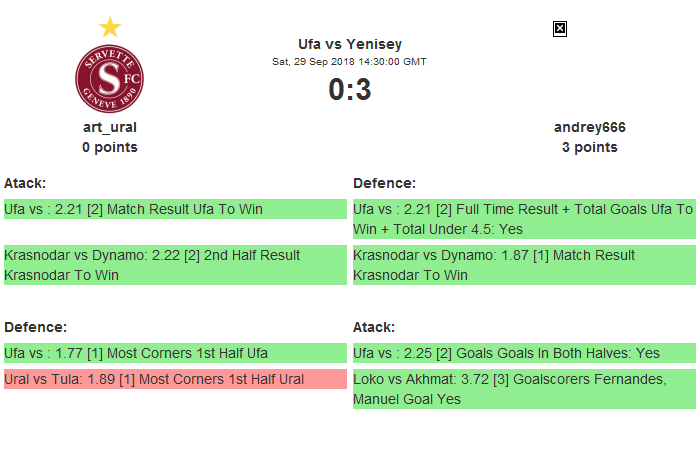Open the andrey666 player name
Screen dimensions: 700x460
(x=590, y=127)
